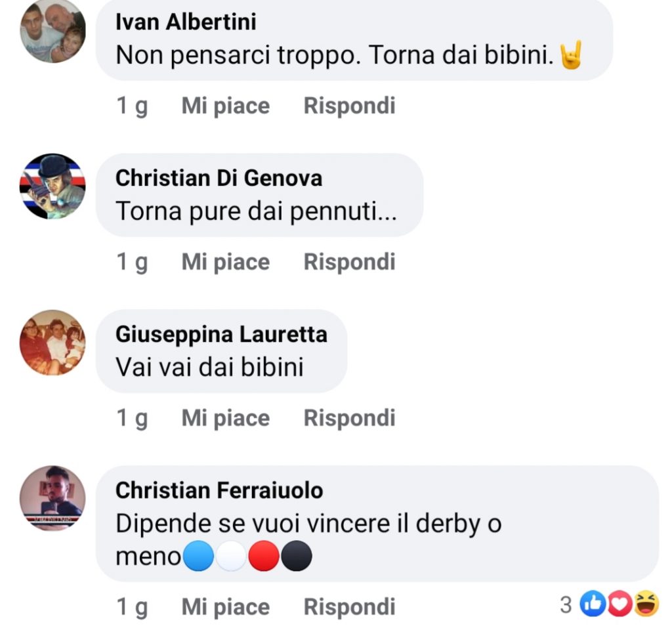Like Giuseppina Lauretta's comment
Image resolution: width=672 pixels, height=634 pixels.
[x=225, y=418]
